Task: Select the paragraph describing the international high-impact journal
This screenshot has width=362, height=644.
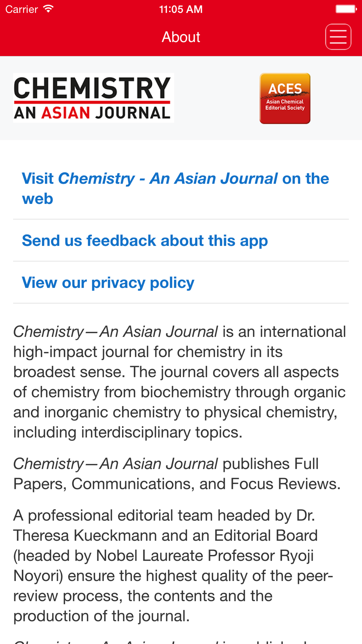Action: [x=180, y=382]
